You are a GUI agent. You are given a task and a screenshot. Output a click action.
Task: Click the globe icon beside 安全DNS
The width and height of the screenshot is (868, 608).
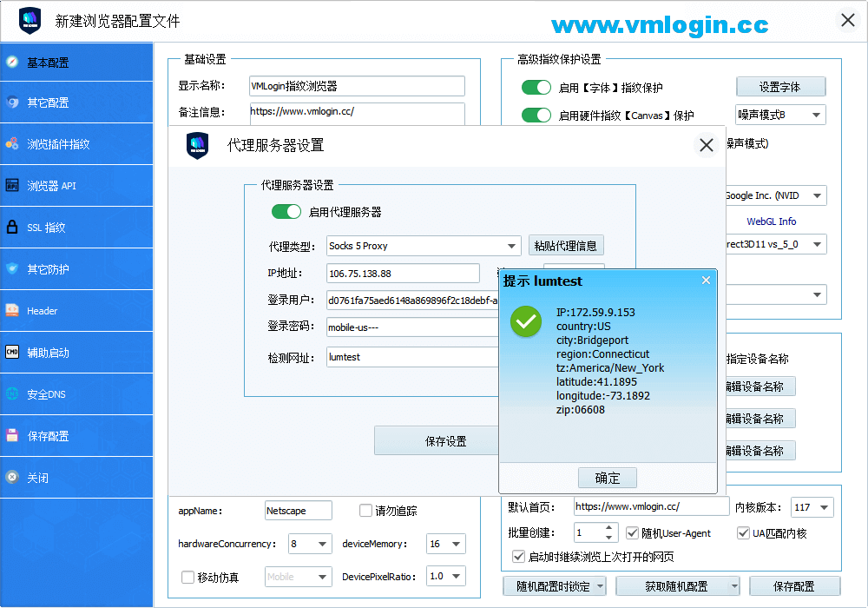(x=12, y=393)
